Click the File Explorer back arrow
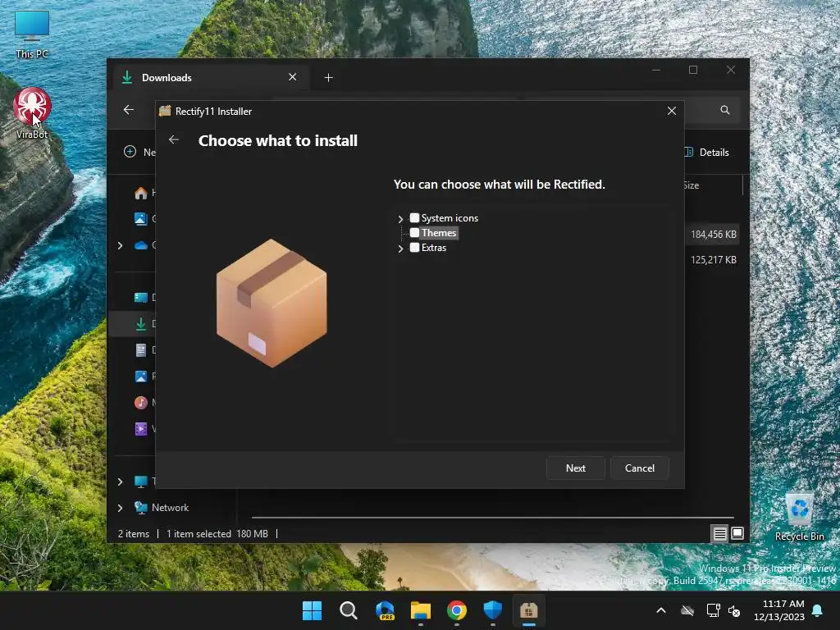 click(x=129, y=110)
